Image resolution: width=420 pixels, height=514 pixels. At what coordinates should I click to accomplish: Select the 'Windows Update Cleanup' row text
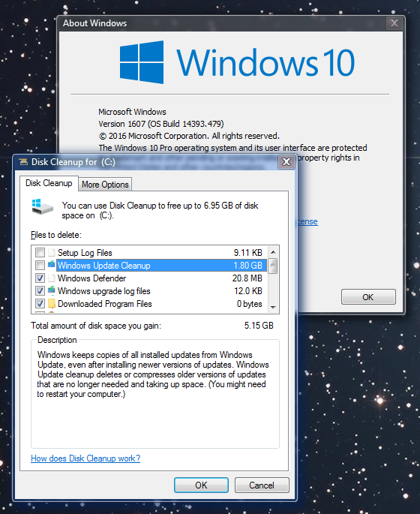coord(103,266)
